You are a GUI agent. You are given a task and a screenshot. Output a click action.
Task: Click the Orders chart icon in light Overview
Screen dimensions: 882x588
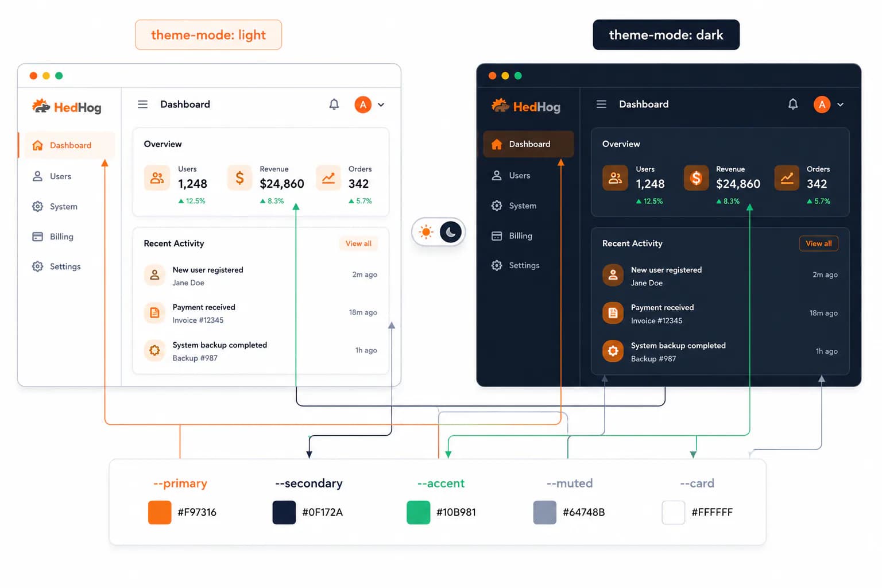point(328,178)
